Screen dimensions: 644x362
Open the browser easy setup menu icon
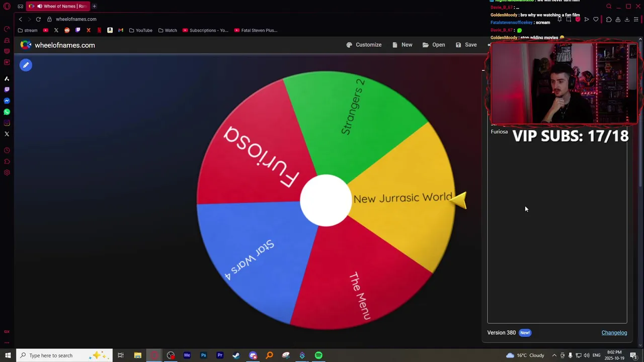tap(636, 20)
